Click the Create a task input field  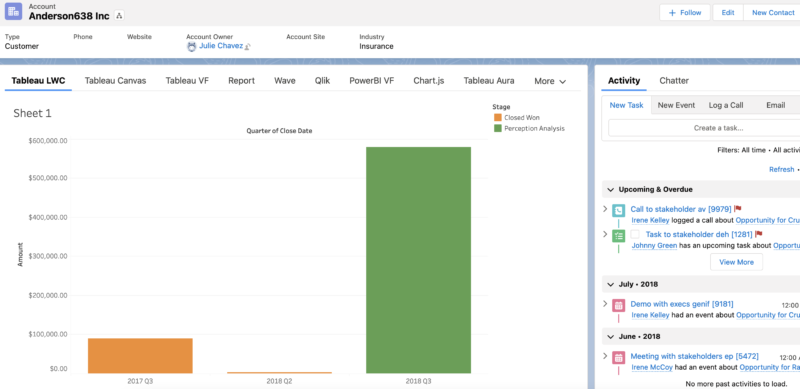(704, 128)
